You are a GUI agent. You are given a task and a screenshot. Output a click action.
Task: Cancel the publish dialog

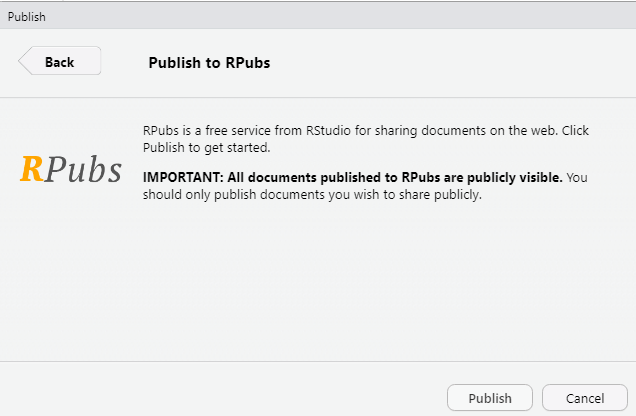(x=584, y=398)
